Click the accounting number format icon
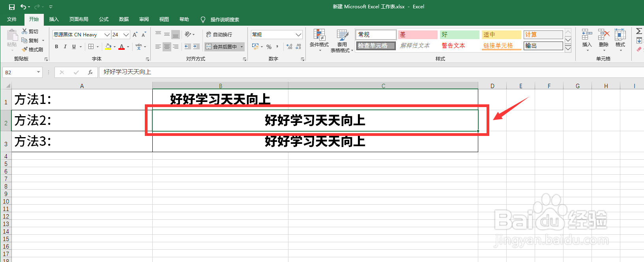Screen dimensions: 644x262 (x=255, y=47)
